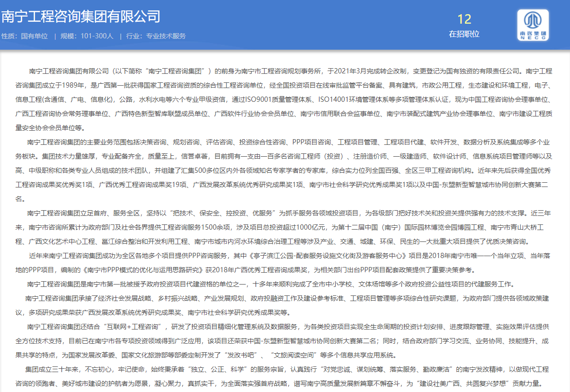Click the 行业：专业技术服务 text
This screenshot has height=392, width=570.
tap(156, 36)
